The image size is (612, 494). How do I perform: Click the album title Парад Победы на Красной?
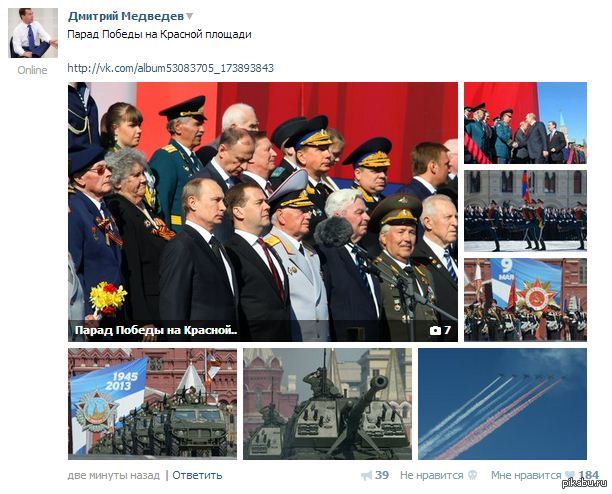tap(156, 331)
